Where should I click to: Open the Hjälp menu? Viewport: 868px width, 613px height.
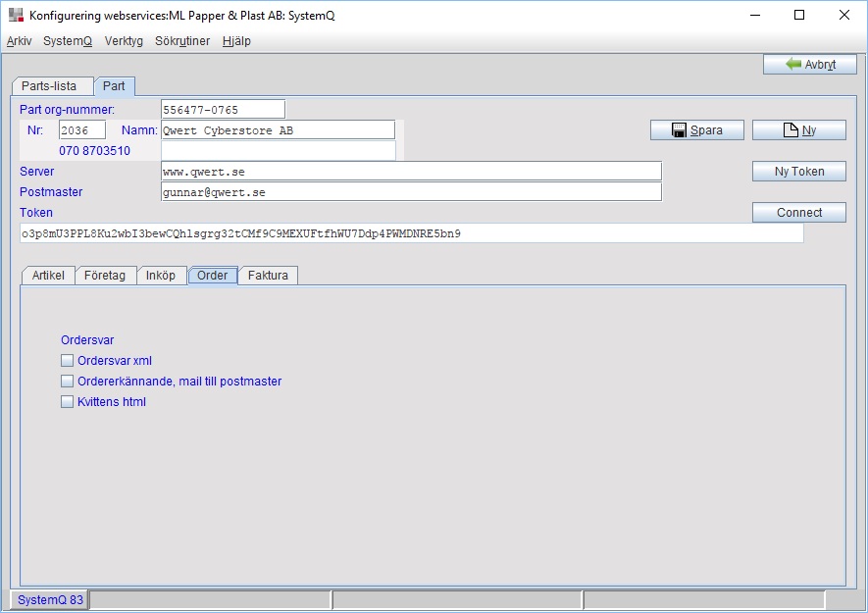236,41
